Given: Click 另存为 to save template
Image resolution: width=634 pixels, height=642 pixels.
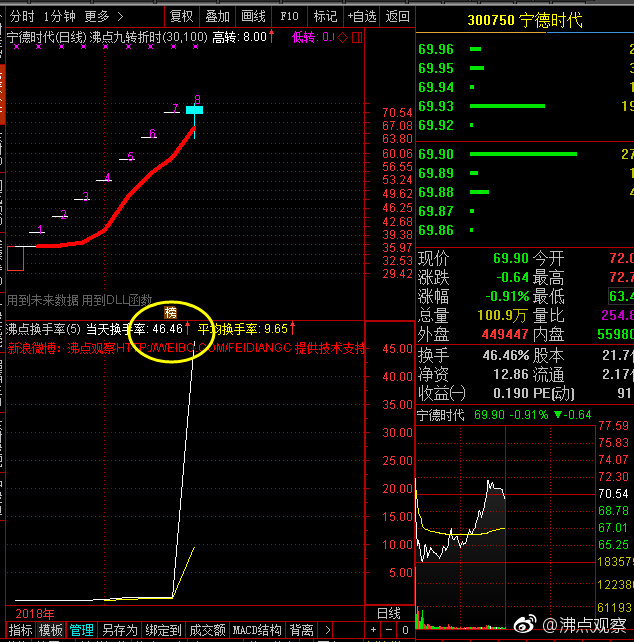Looking at the screenshot, I should point(120,630).
